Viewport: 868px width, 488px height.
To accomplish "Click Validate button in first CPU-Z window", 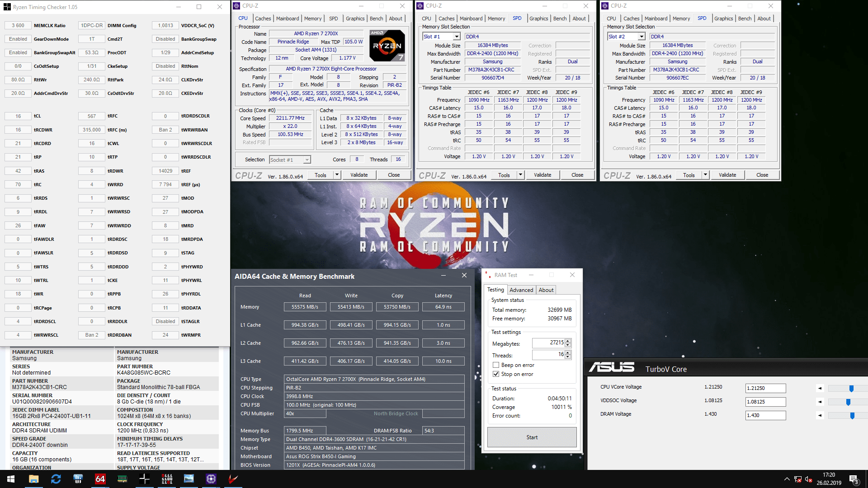I will pyautogui.click(x=359, y=175).
